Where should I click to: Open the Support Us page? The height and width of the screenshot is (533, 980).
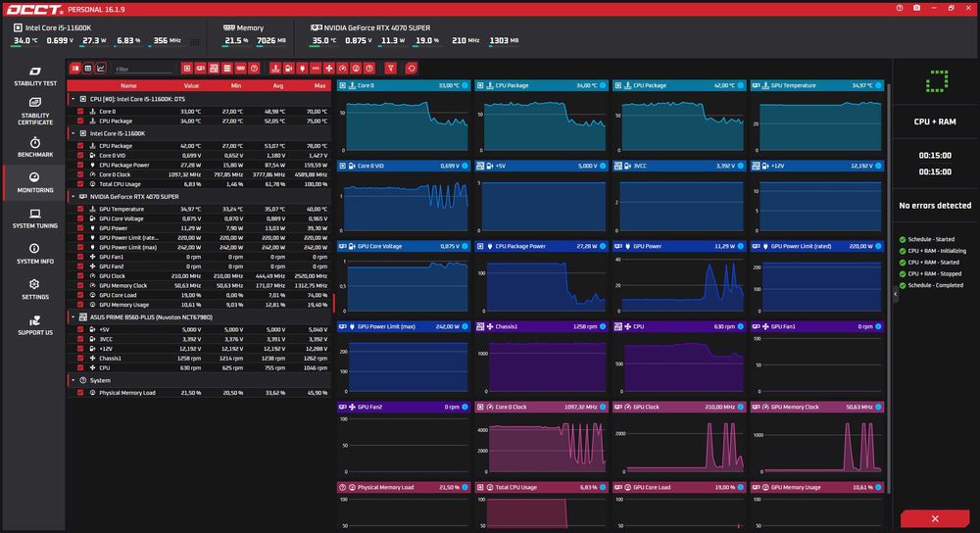pos(35,325)
